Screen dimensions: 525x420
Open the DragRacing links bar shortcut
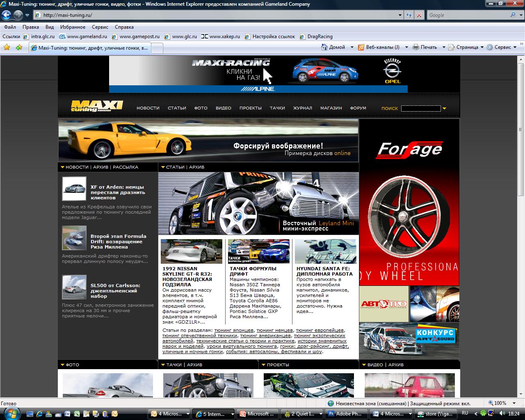316,37
